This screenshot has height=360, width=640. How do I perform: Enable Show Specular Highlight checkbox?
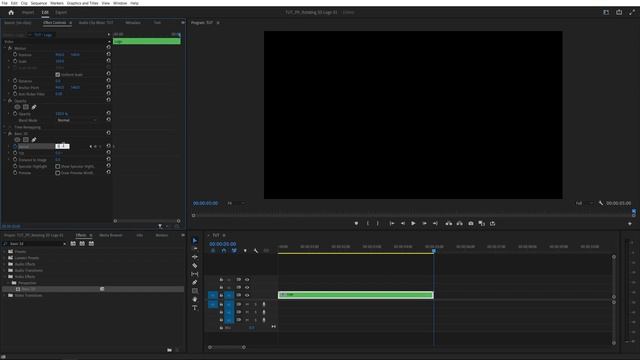click(58, 167)
